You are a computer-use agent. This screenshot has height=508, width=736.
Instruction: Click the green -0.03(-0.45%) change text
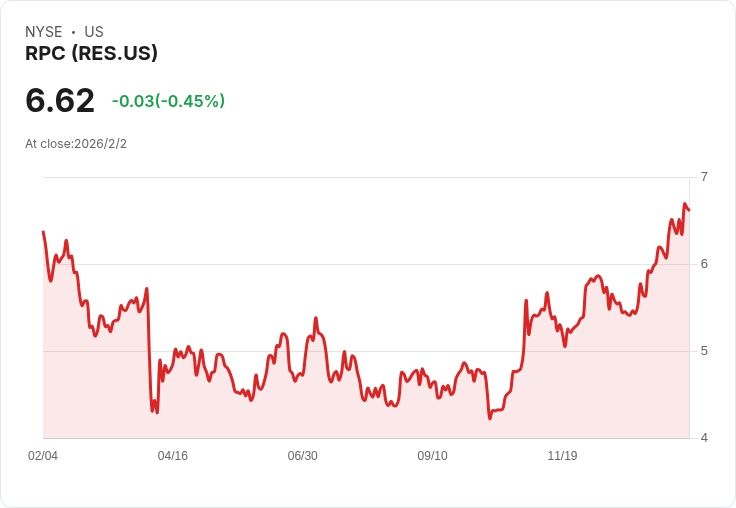(168, 101)
